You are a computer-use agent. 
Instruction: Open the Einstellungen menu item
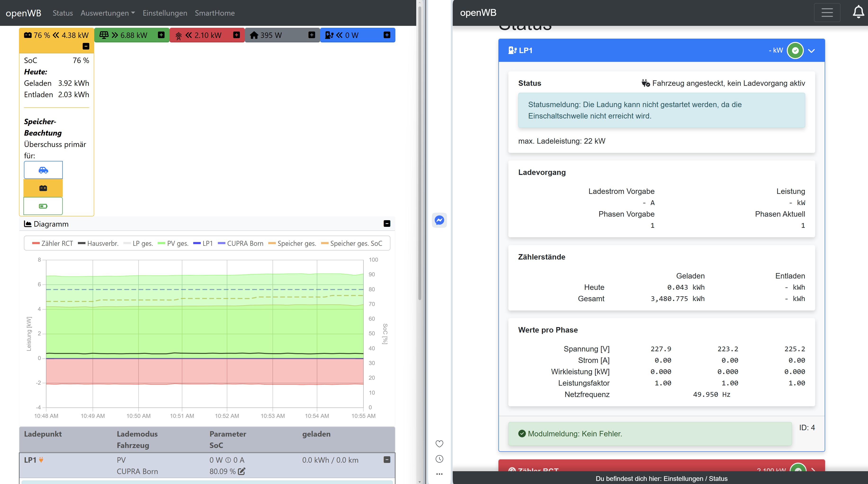(x=165, y=13)
